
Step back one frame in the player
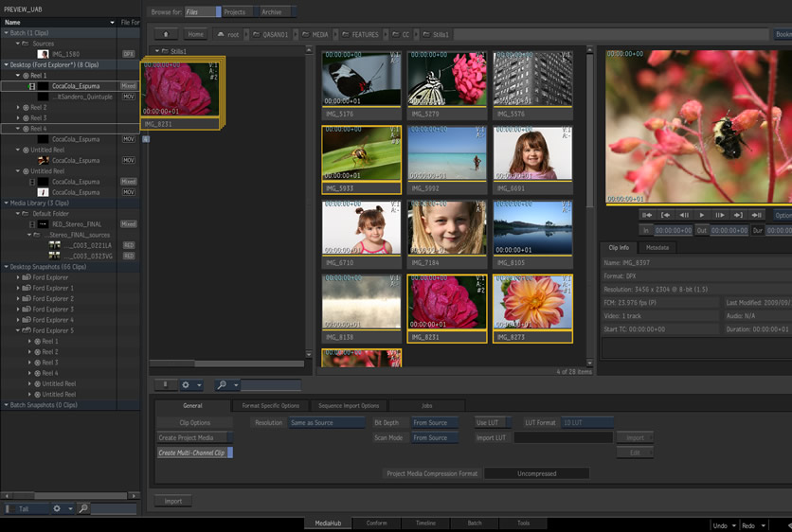tap(684, 215)
